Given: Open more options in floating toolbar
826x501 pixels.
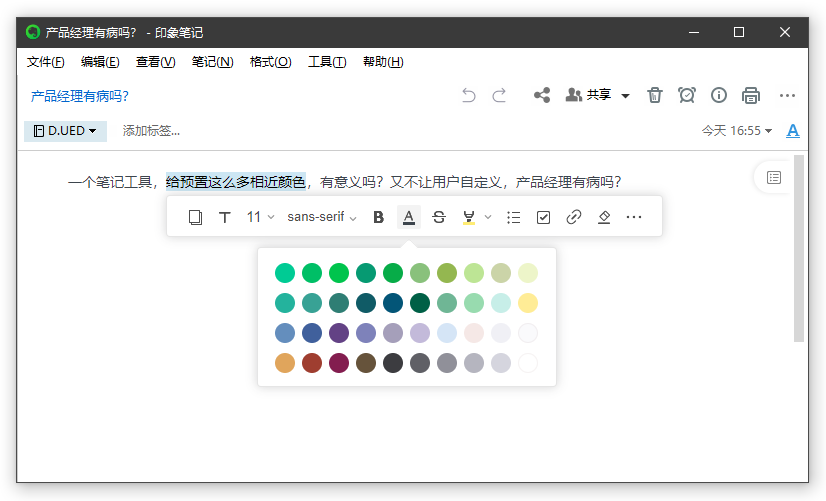Looking at the screenshot, I should 634,217.
